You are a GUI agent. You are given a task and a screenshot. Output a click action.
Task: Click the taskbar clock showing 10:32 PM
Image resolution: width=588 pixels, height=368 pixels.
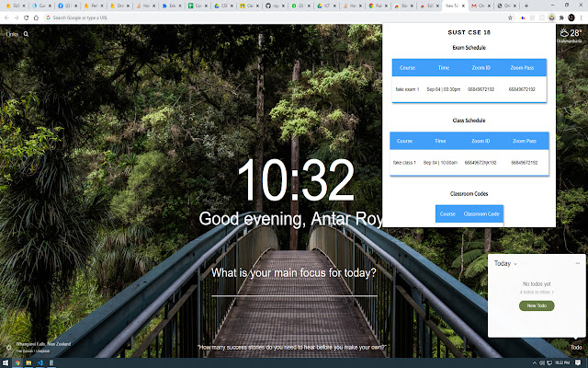[x=562, y=362]
